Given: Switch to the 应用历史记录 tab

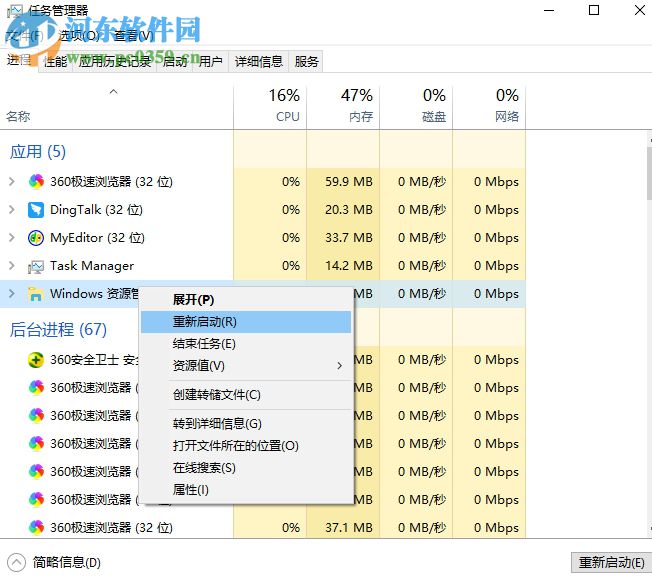Looking at the screenshot, I should (115, 62).
